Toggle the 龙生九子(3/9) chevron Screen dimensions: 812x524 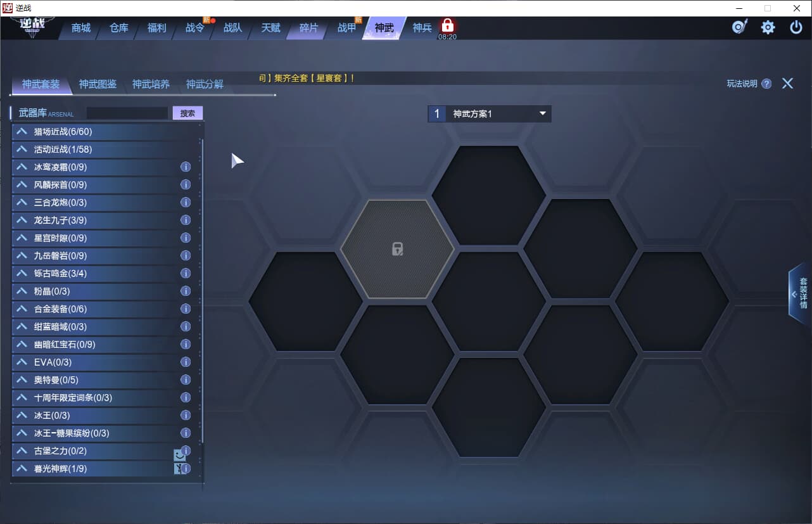click(22, 220)
